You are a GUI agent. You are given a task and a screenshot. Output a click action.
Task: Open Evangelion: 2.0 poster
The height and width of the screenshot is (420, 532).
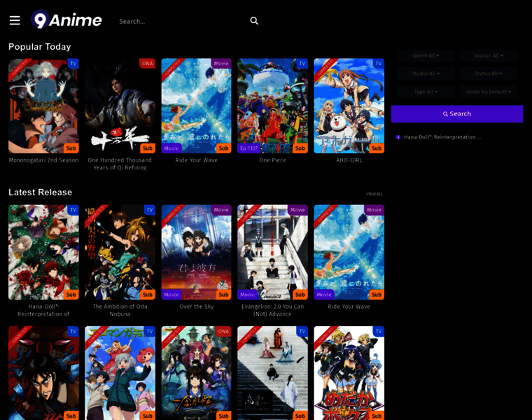273,252
